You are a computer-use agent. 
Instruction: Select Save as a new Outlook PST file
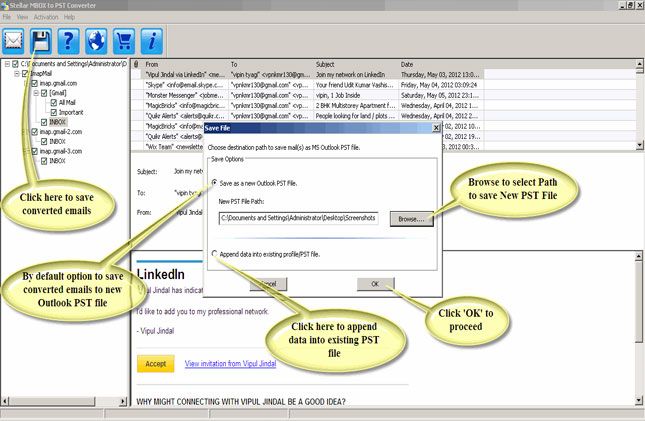pos(214,183)
